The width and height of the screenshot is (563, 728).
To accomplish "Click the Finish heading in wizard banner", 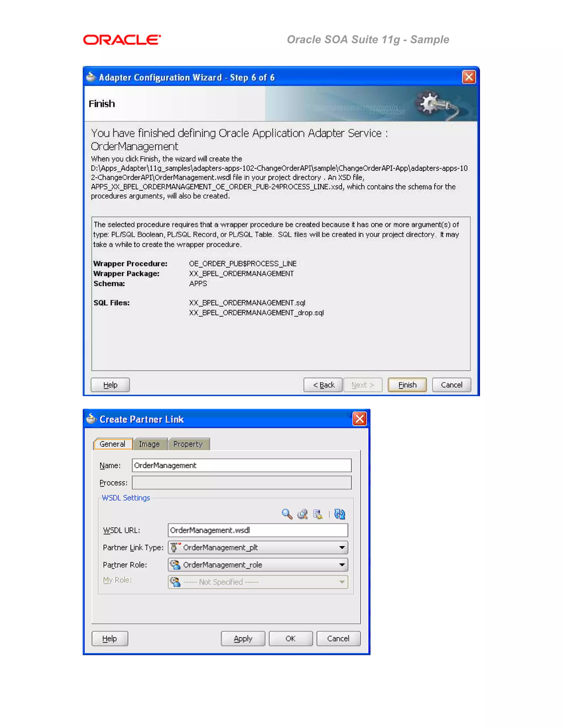I will point(102,104).
